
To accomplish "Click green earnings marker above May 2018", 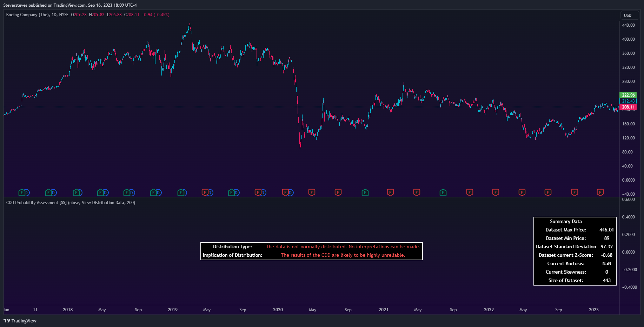I will [x=100, y=192].
